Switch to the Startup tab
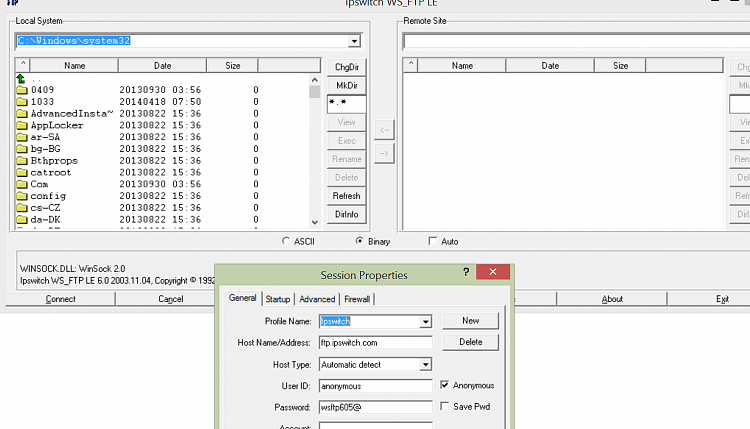 [278, 299]
